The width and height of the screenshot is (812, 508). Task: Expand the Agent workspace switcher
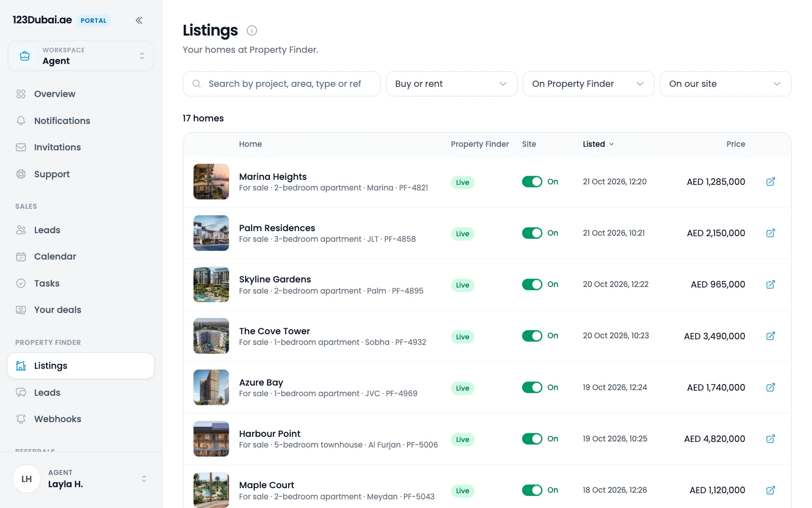tap(81, 56)
